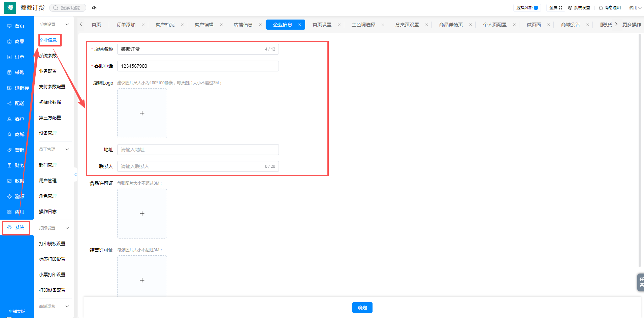The image size is (644, 318).
Task: Upload image in 食品许可证 box
Action: (142, 214)
